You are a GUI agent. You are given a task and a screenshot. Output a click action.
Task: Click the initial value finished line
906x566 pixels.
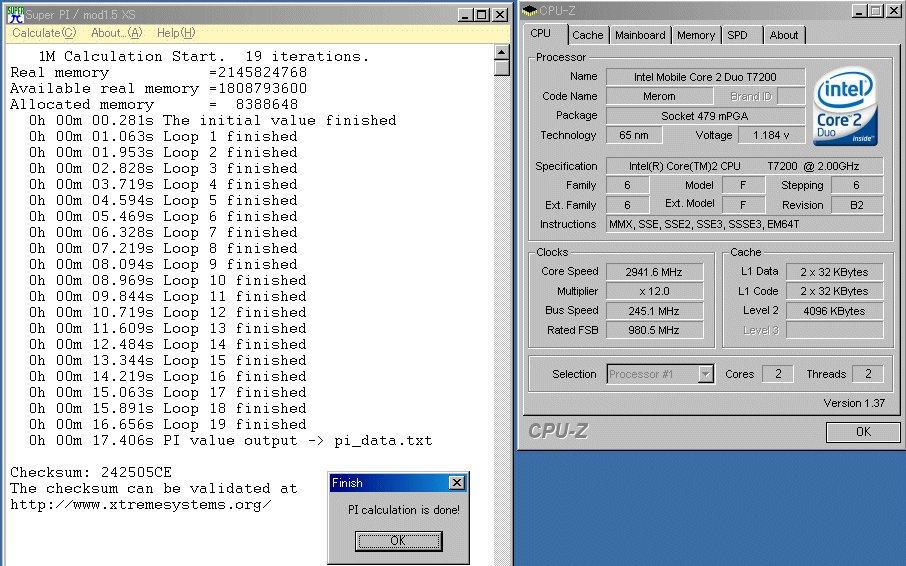click(x=213, y=121)
